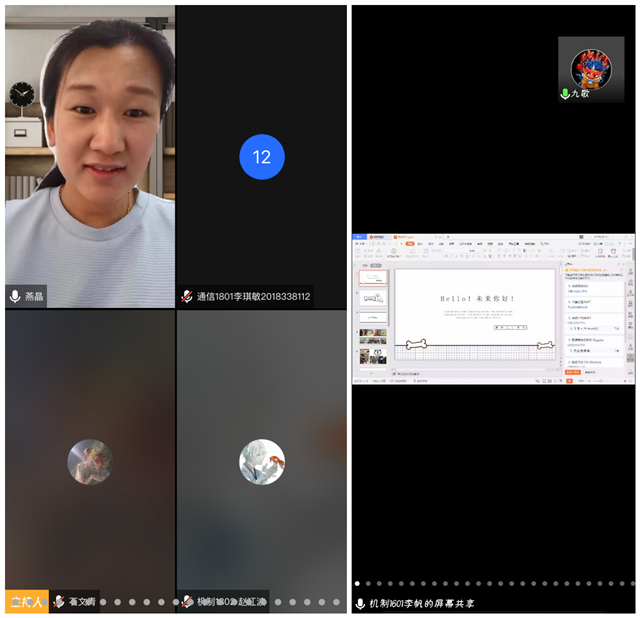Image resolution: width=640 pixels, height=618 pixels.
Task: Click the orange button at bottom of shared WPS side panel
Action: click(x=572, y=372)
